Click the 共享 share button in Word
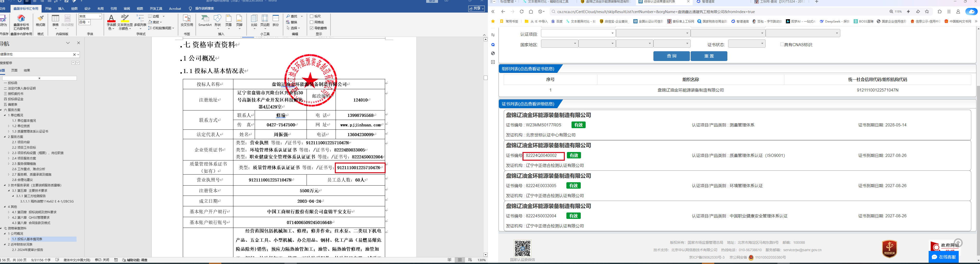The height and width of the screenshot is (264, 980). point(476,8)
